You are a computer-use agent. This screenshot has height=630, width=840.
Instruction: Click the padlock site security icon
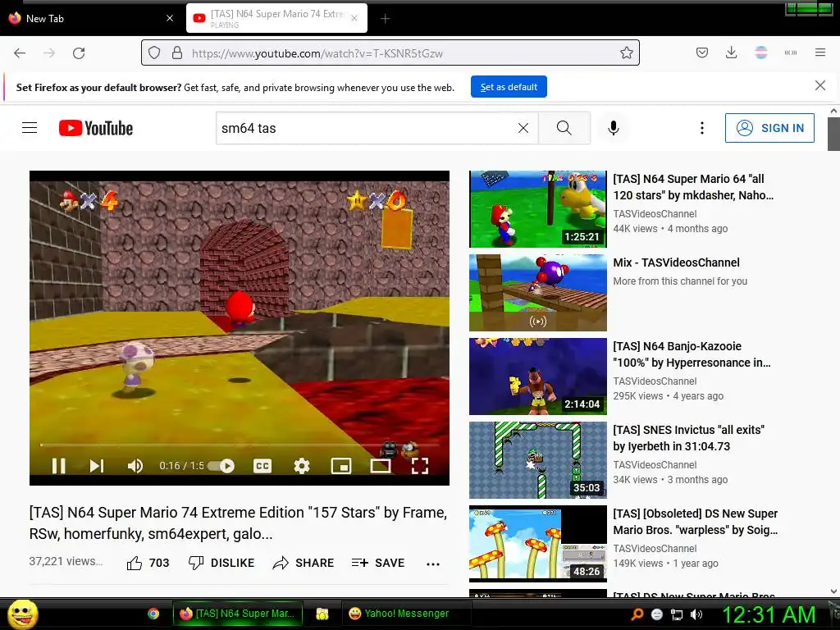(x=177, y=52)
